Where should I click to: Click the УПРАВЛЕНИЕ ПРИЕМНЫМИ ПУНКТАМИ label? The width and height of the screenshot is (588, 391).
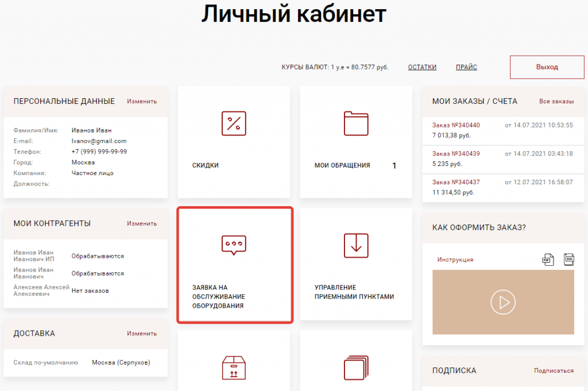point(354,292)
